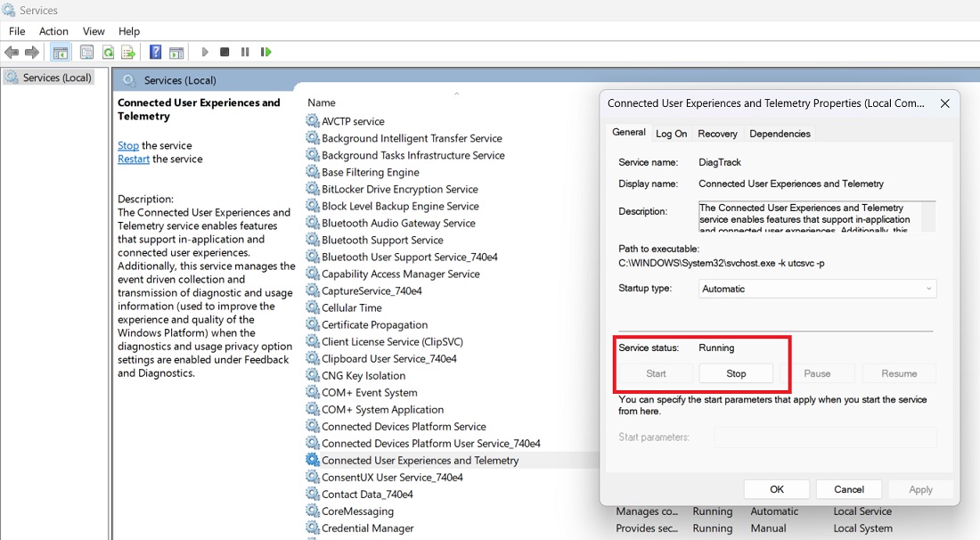Screen dimensions: 980x540
Task: Click the Help question mark icon
Action: (154, 52)
